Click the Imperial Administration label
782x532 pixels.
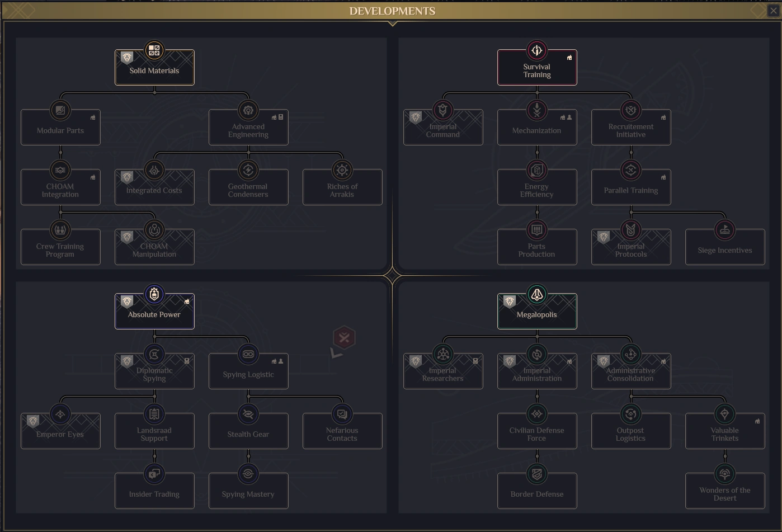(537, 375)
